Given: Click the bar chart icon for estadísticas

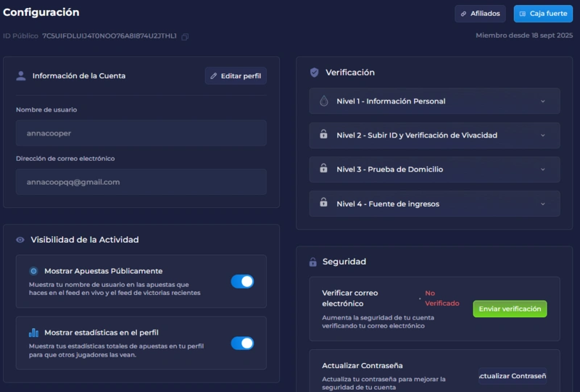Looking at the screenshot, I should [x=33, y=333].
